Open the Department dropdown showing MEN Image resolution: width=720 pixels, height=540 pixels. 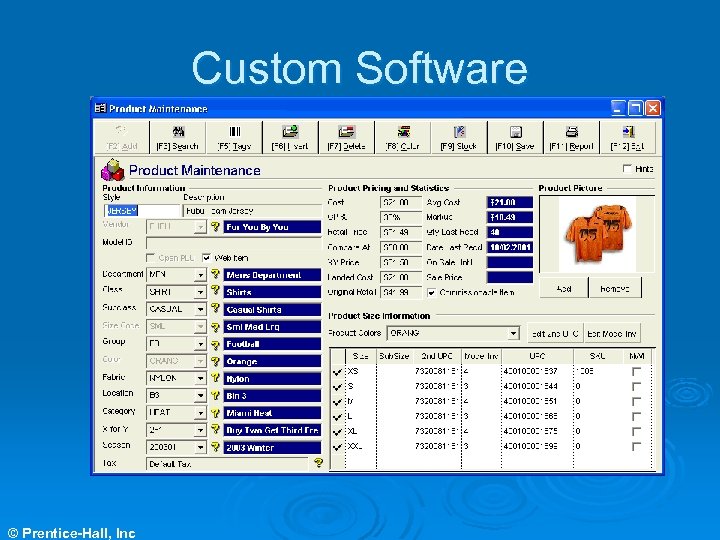pos(200,275)
